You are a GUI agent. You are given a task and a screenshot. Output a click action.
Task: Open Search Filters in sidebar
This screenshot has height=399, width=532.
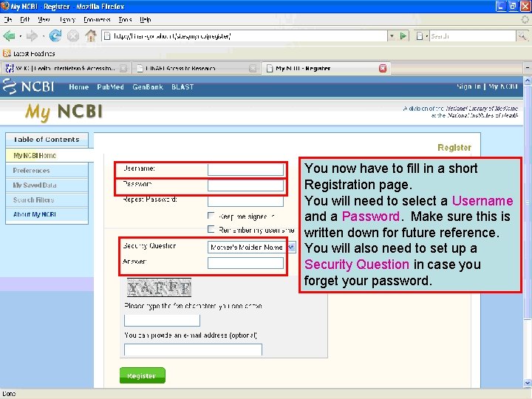pyautogui.click(x=33, y=199)
